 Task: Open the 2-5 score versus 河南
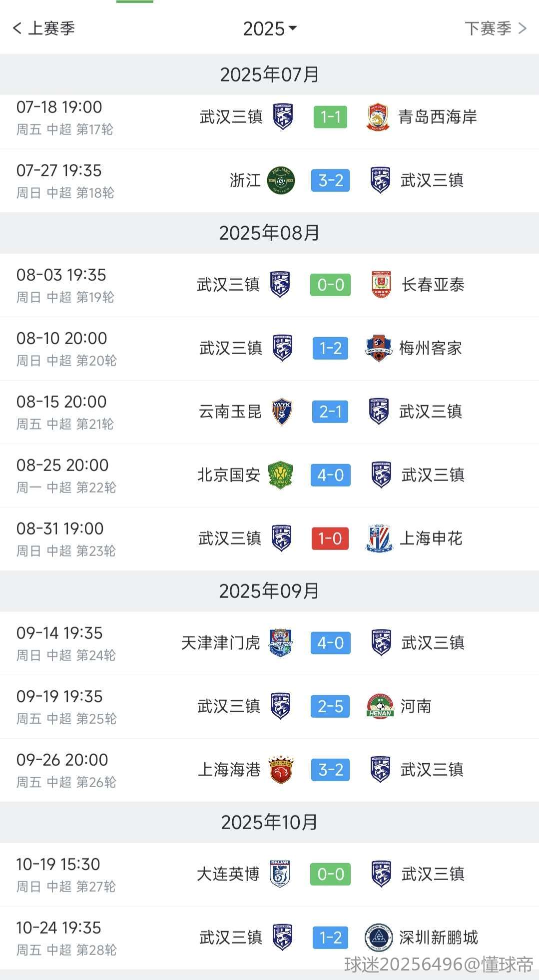tap(330, 706)
